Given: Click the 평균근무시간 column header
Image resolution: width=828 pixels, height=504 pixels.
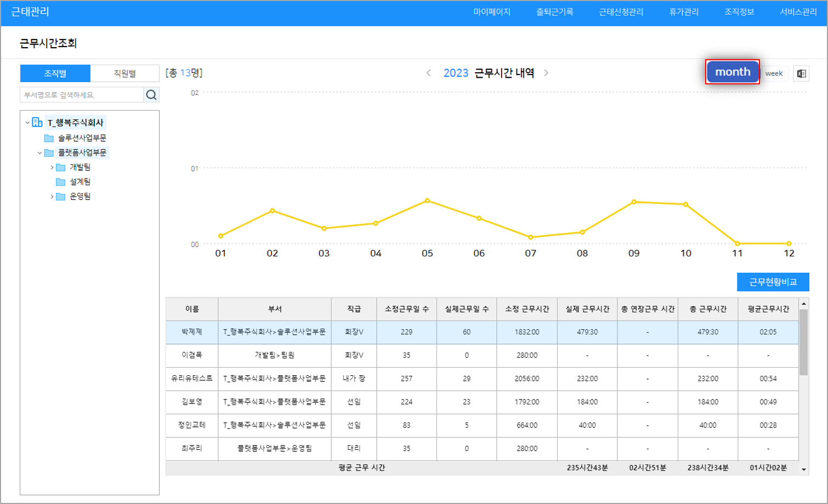Looking at the screenshot, I should [x=768, y=309].
